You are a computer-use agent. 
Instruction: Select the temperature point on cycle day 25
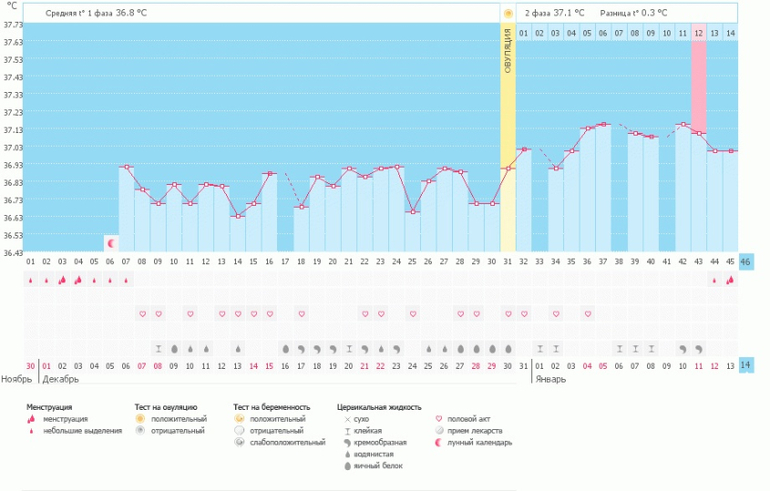coord(413,212)
